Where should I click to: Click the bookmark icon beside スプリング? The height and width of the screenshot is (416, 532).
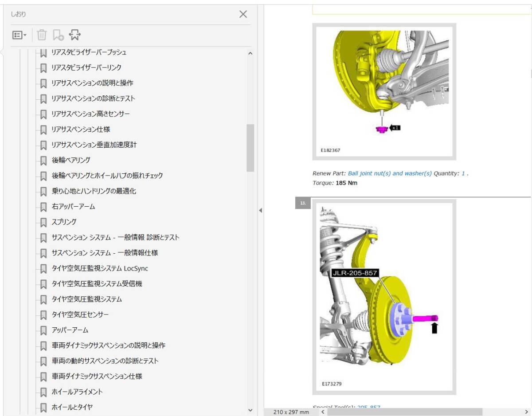pyautogui.click(x=43, y=222)
